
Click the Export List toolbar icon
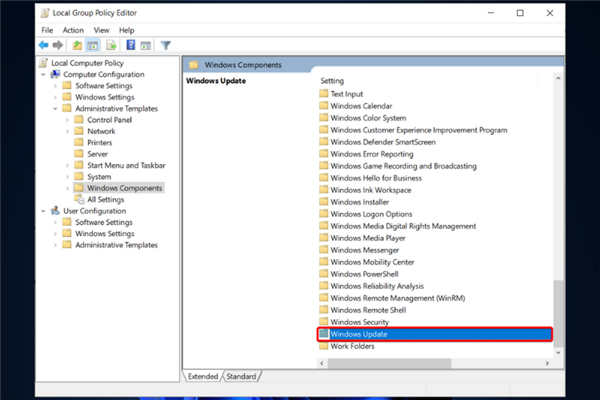[x=111, y=45]
